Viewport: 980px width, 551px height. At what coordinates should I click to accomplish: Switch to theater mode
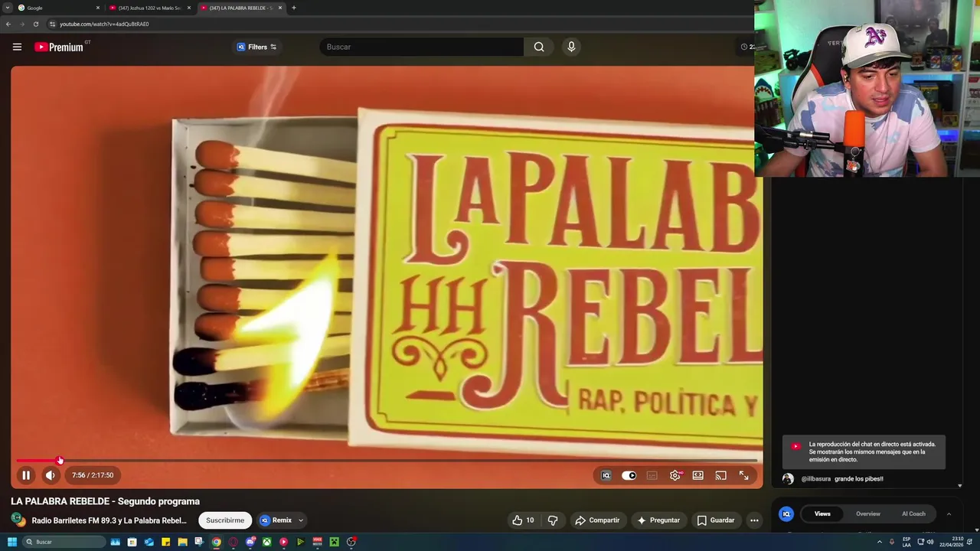pos(698,475)
